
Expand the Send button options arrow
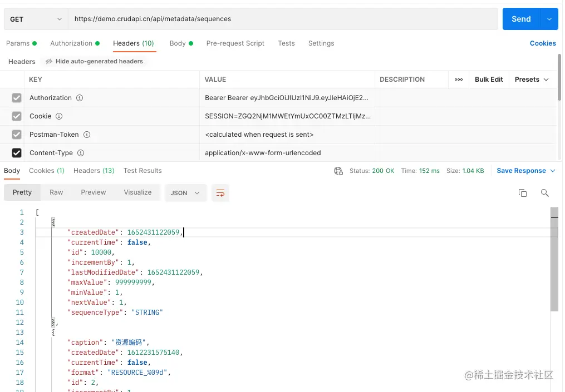point(549,19)
